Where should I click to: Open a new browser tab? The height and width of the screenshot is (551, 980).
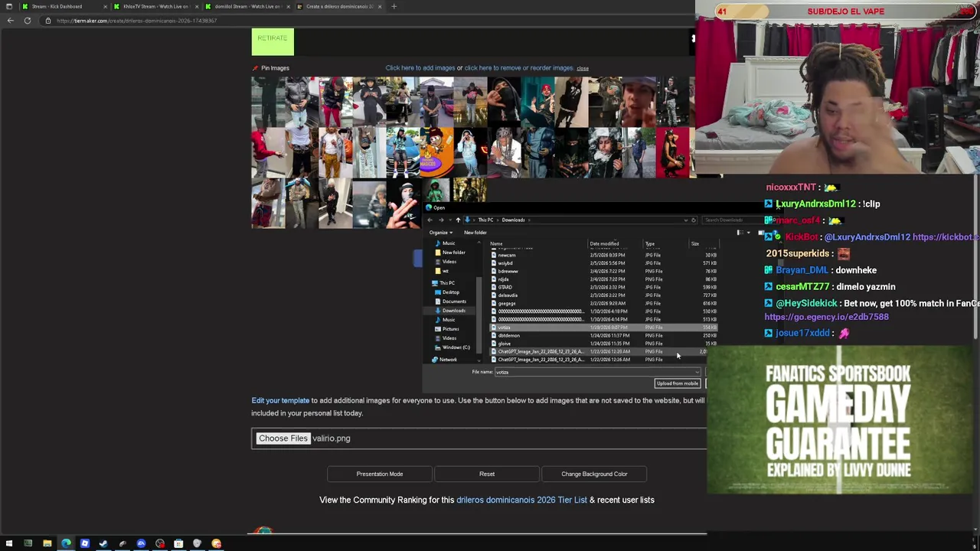point(394,6)
